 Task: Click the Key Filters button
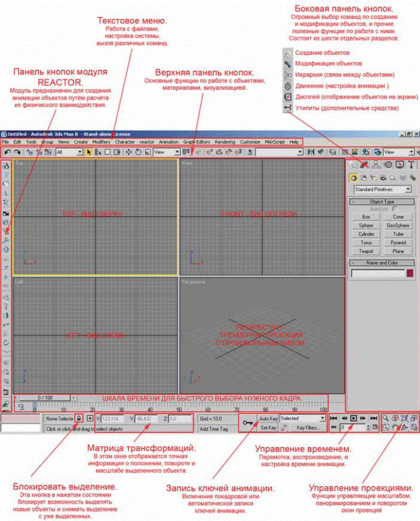(x=308, y=427)
